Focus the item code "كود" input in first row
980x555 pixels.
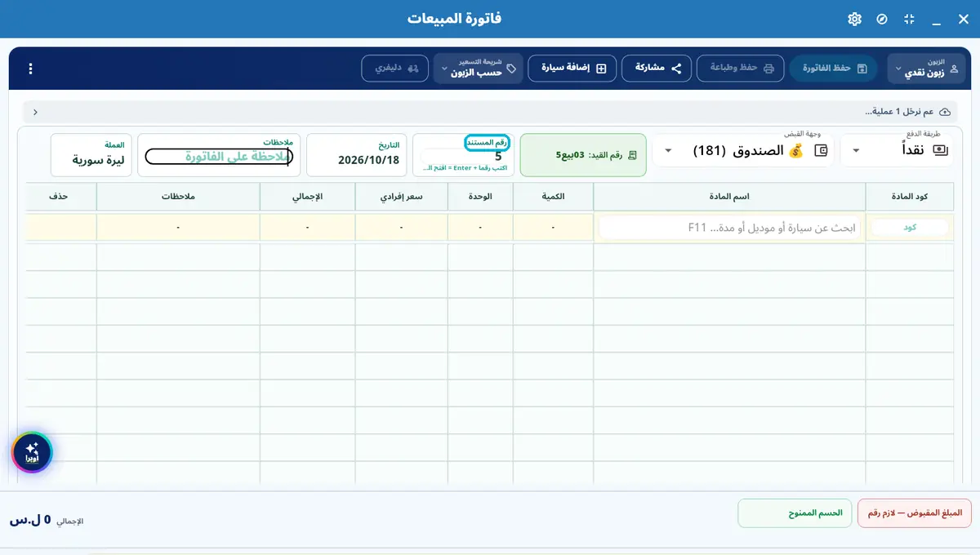point(909,228)
